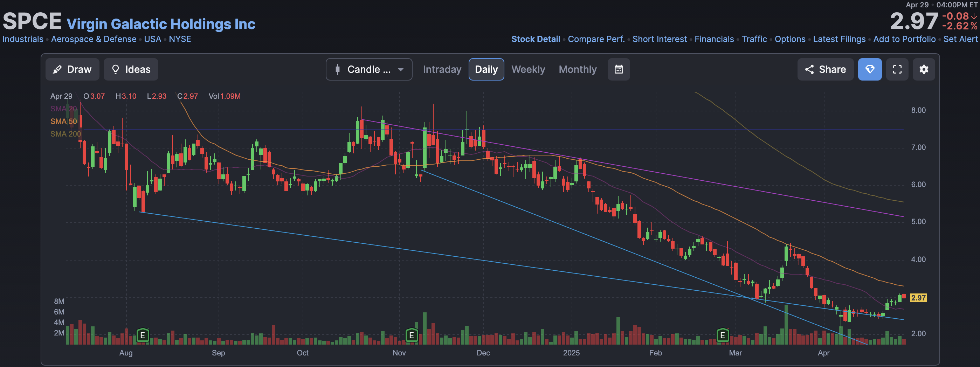Click the NYSE exchange link

pos(180,39)
